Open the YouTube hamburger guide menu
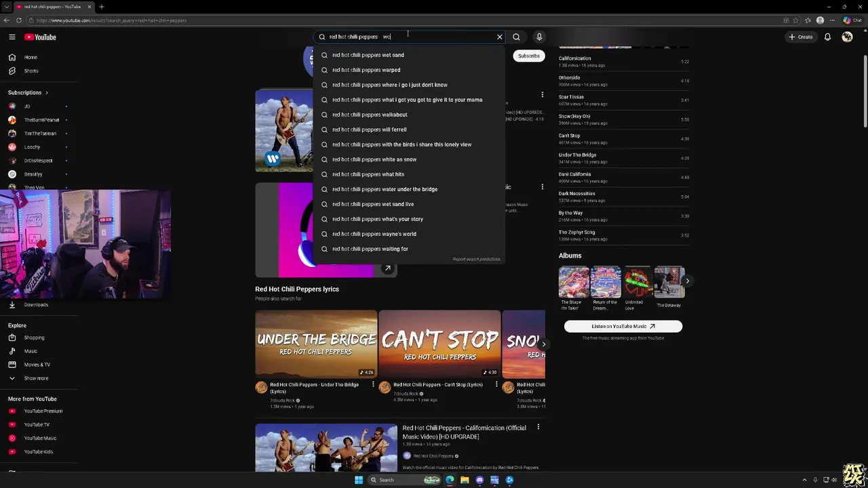The width and height of the screenshot is (868, 488). tap(12, 37)
